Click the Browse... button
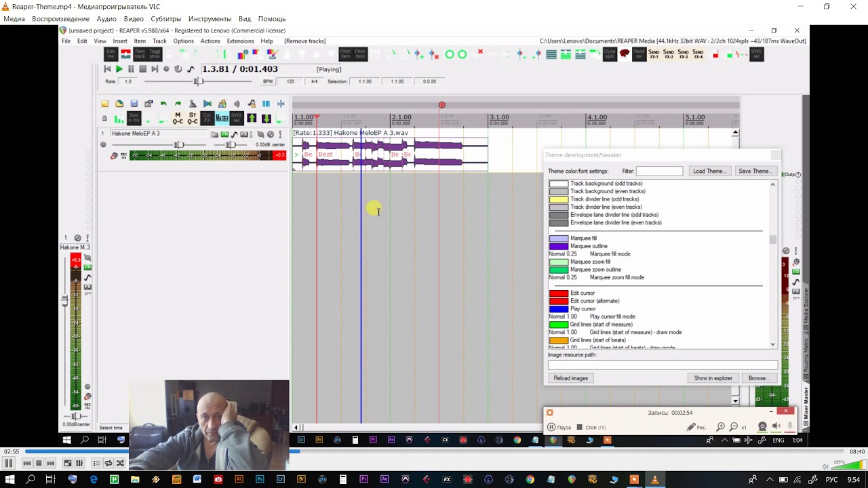This screenshot has height=488, width=868. click(758, 378)
